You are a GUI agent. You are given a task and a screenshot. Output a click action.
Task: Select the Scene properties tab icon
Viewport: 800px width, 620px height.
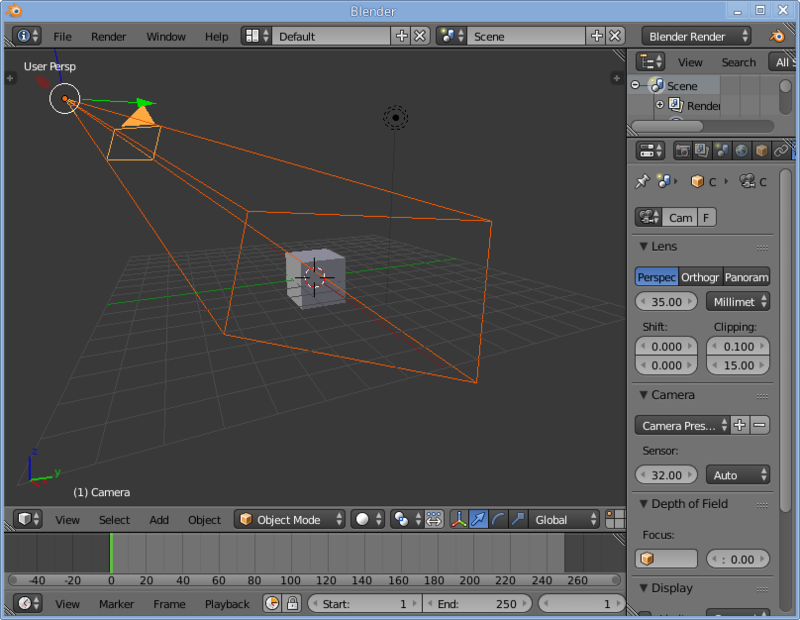(721, 151)
